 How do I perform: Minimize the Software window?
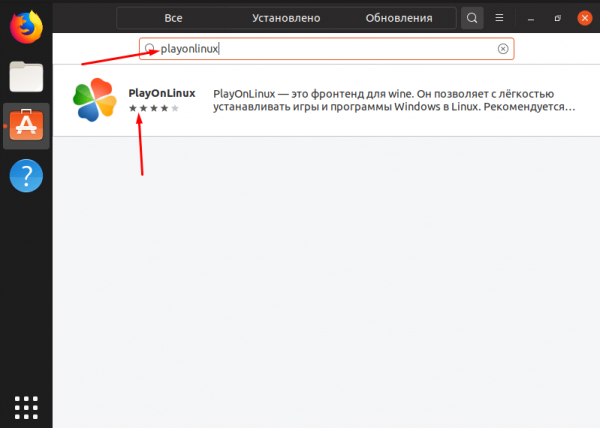tap(530, 18)
